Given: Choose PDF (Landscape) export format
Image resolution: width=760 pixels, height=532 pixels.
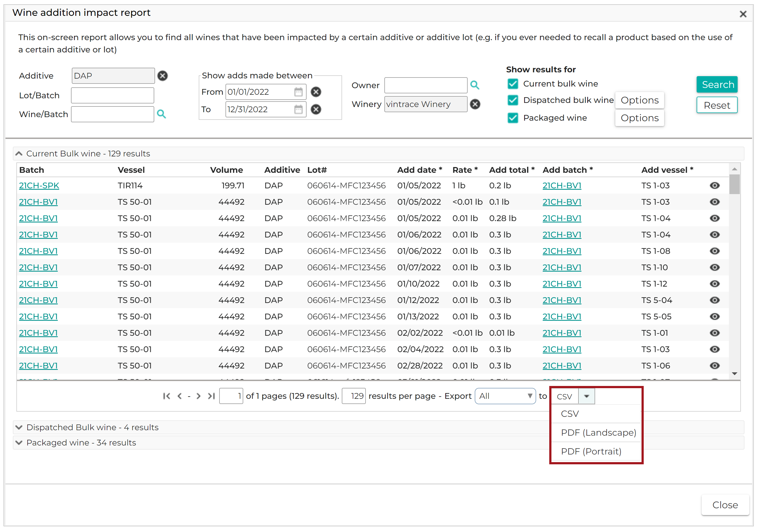Looking at the screenshot, I should 598,433.
